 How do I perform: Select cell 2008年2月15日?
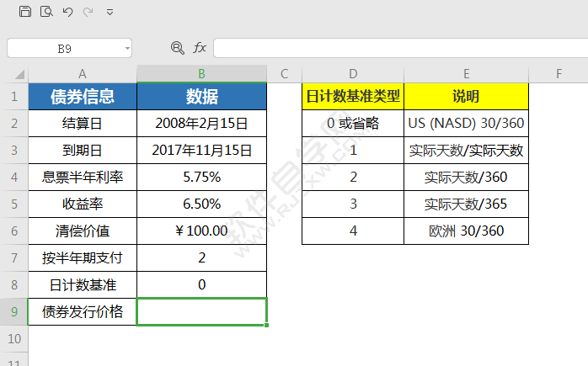pos(201,123)
